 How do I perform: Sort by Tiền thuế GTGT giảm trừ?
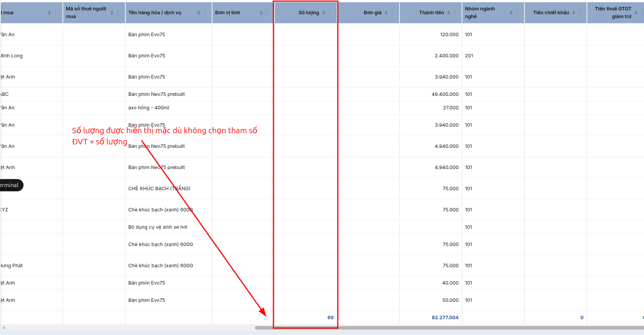click(x=636, y=13)
